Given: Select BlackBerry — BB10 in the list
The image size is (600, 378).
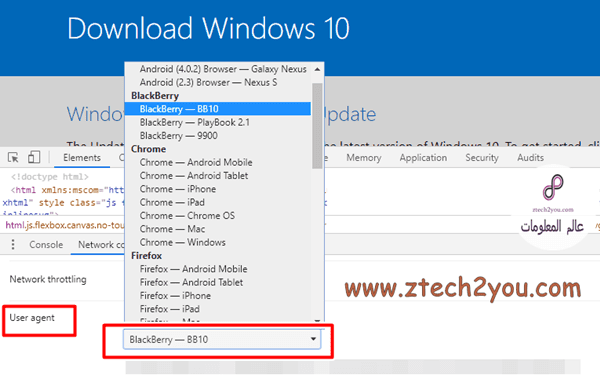Looking at the screenshot, I should pyautogui.click(x=218, y=109).
